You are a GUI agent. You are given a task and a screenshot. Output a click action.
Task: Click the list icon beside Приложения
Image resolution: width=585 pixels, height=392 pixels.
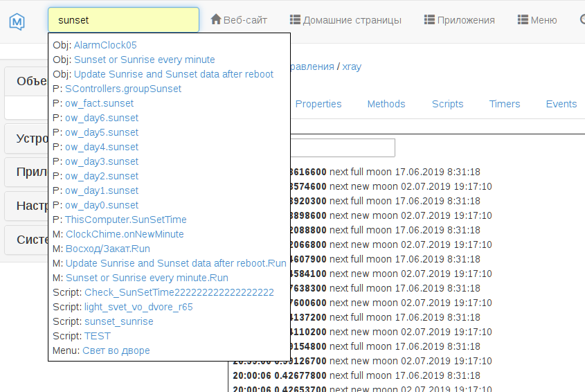[429, 19]
